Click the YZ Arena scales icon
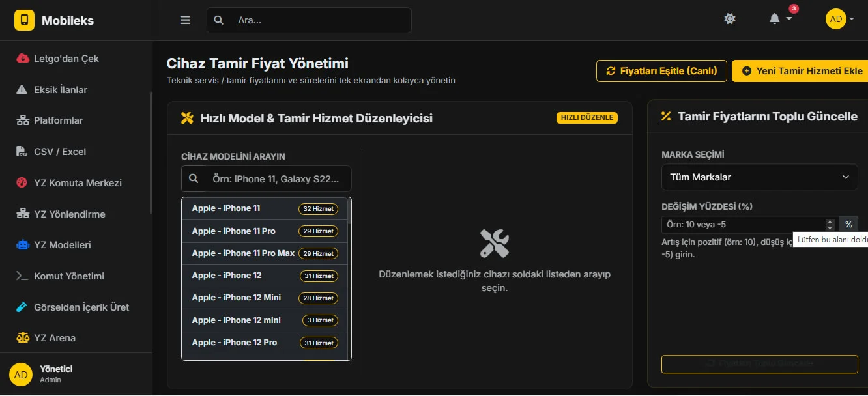868x396 pixels. [x=23, y=338]
